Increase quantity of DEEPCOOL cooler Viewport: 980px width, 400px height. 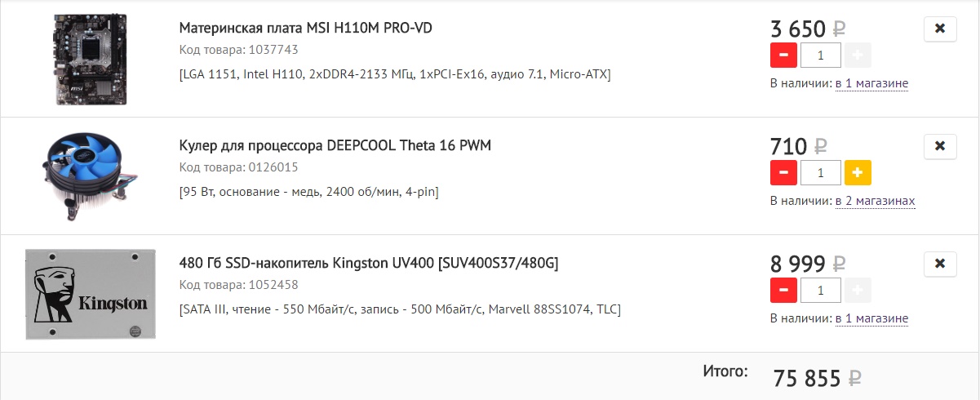(858, 173)
